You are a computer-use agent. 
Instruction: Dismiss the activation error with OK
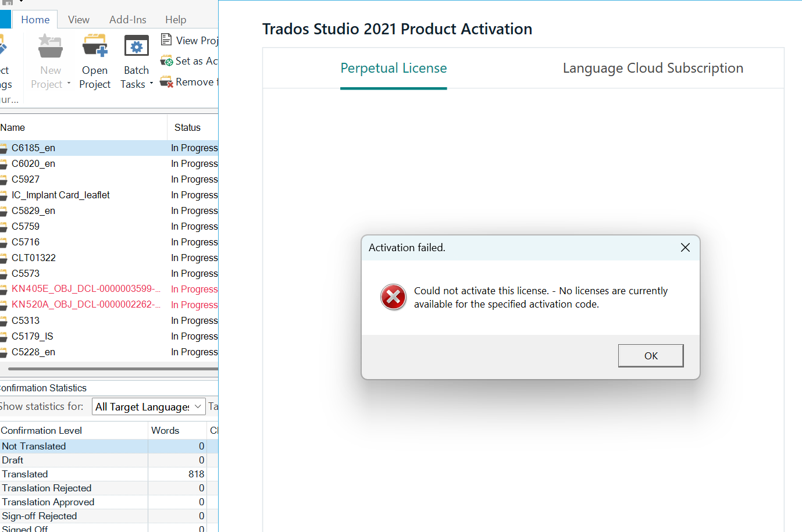[650, 355]
